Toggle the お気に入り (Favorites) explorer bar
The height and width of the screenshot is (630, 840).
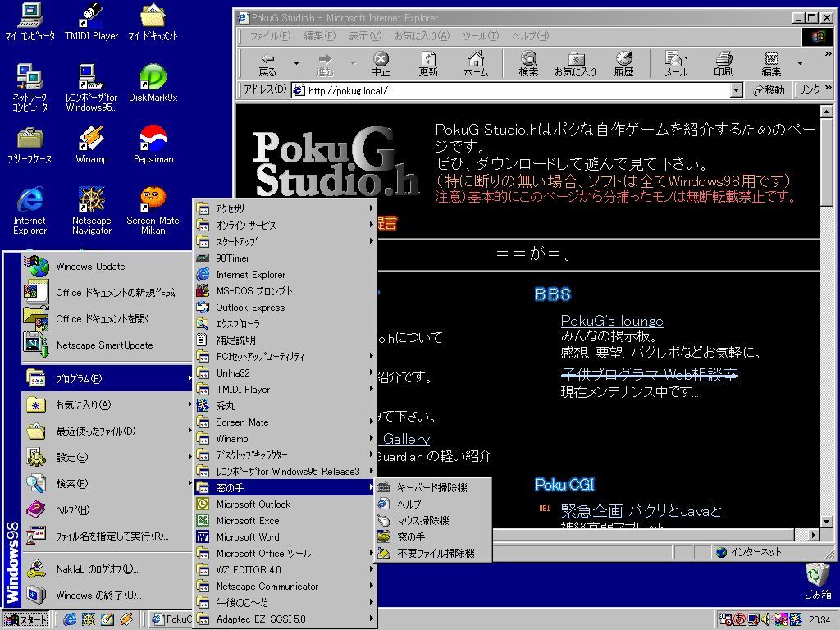(575, 63)
